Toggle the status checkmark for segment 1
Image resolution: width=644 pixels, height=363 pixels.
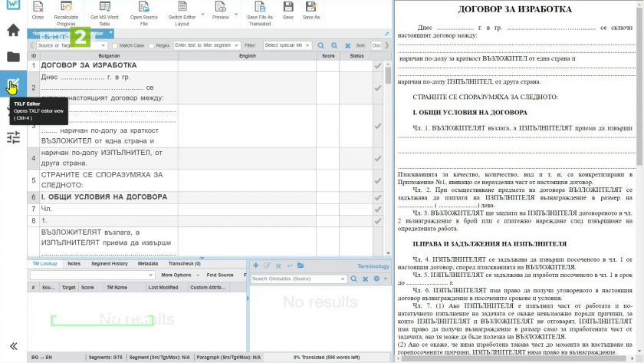377,66
